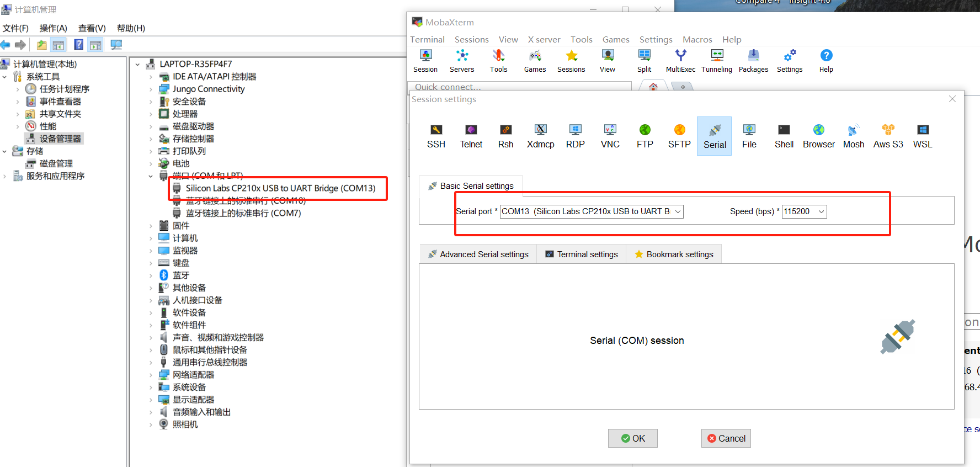980x467 pixels.
Task: Select Silicon Labs CP210x COM13 device
Action: [x=280, y=188]
